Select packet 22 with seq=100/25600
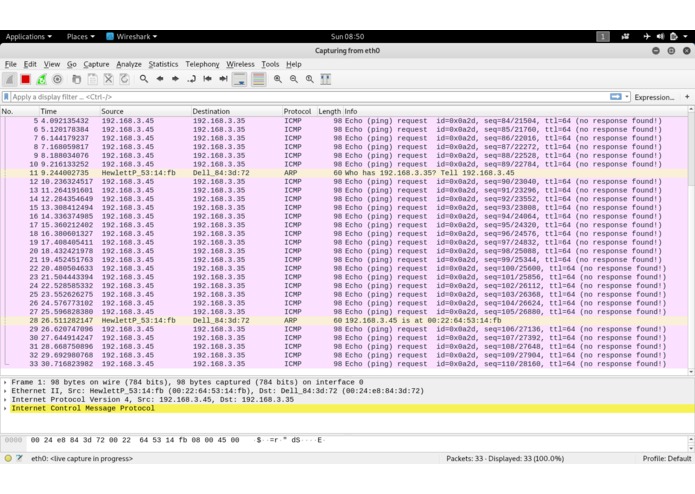The width and height of the screenshot is (695, 494). [x=345, y=268]
